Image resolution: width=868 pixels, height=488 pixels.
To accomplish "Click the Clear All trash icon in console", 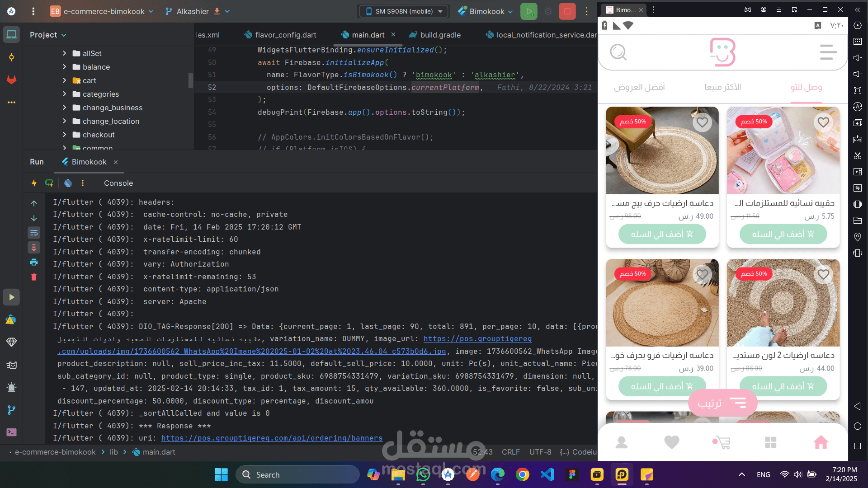I will coord(34,277).
